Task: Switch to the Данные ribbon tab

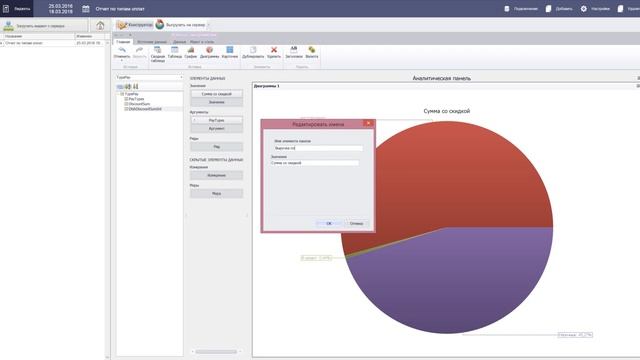Action: click(179, 42)
